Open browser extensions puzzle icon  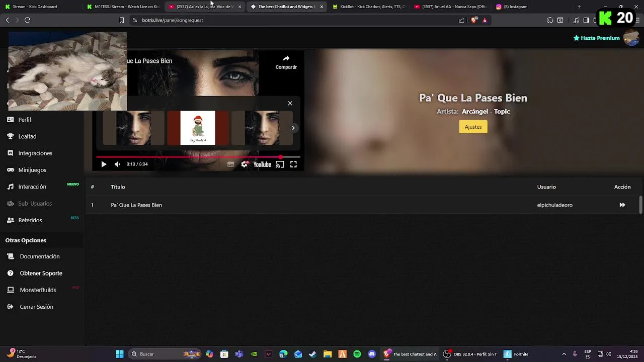point(550,20)
